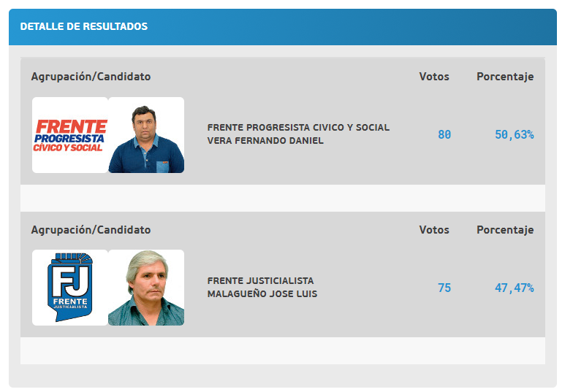
Task: Click 'Porcentaje' column header above 50,63%
Action: click(505, 77)
